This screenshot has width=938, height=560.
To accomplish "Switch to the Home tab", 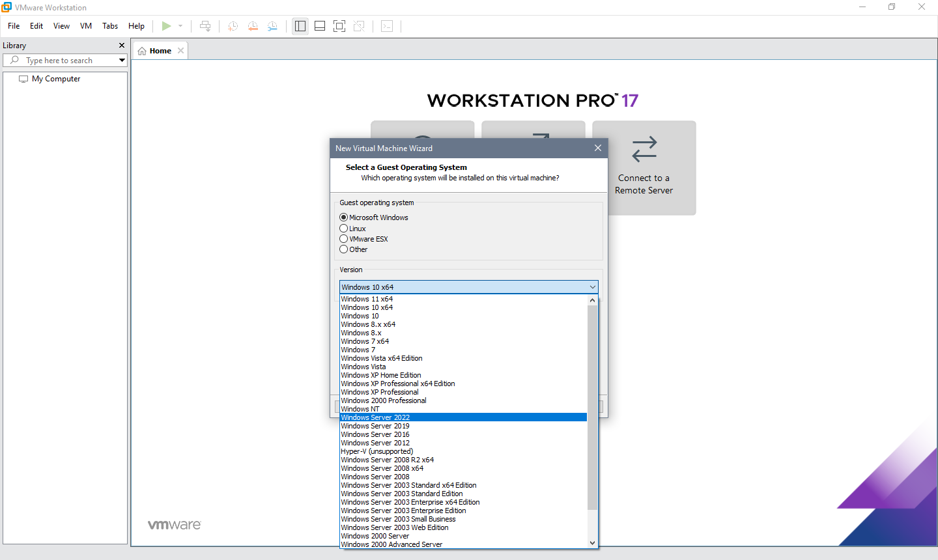I will [x=160, y=51].
